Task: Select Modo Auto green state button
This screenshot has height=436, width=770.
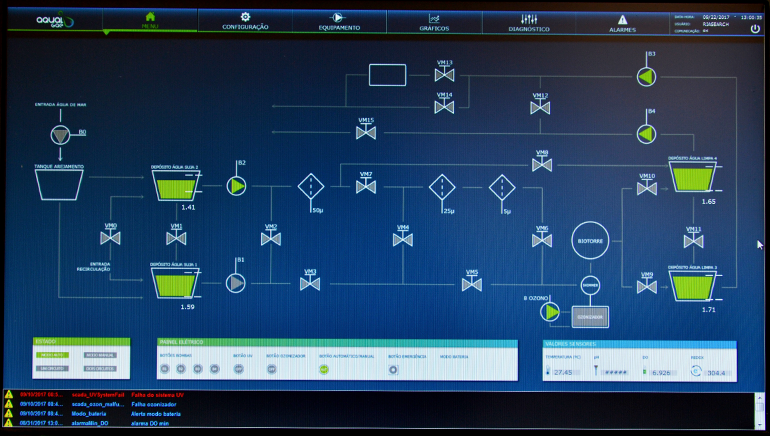Action: point(50,355)
